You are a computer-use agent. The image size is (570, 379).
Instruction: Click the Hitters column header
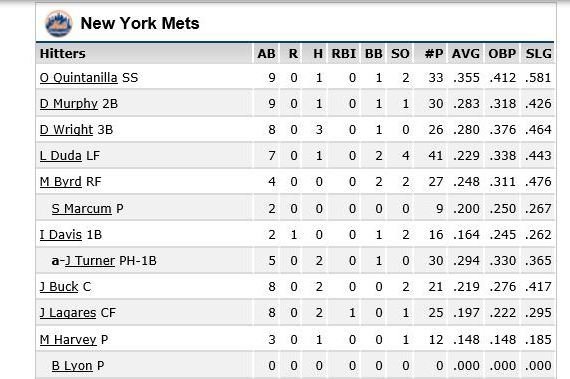point(63,54)
